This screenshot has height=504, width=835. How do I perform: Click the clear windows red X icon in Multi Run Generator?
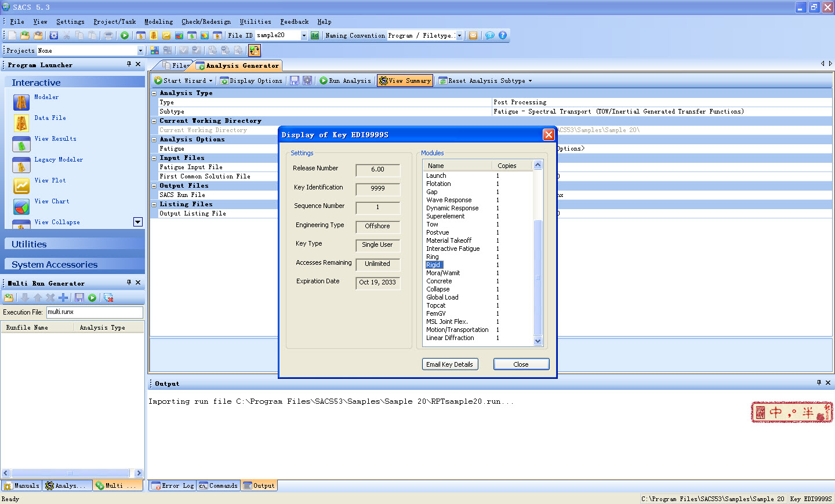coord(108,298)
